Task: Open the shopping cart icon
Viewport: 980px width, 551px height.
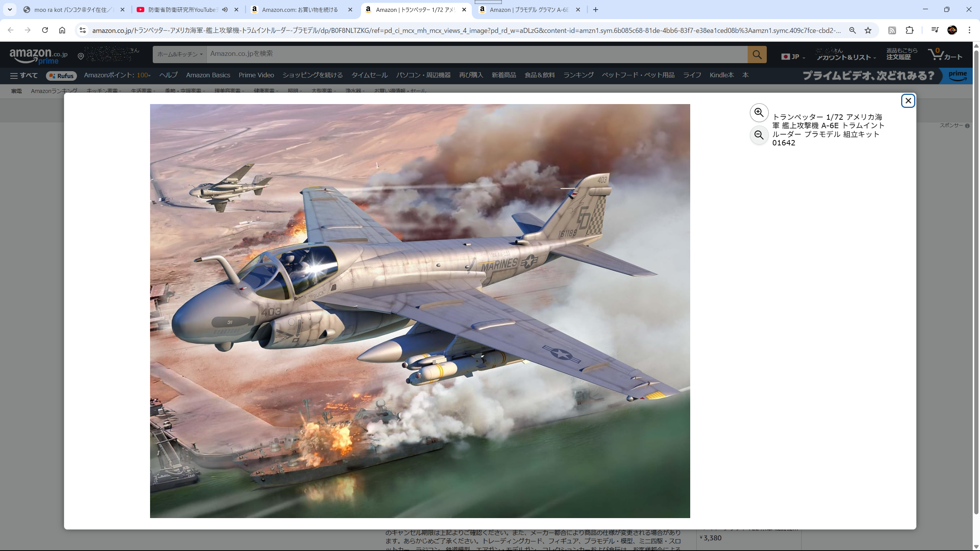Action: click(x=944, y=54)
